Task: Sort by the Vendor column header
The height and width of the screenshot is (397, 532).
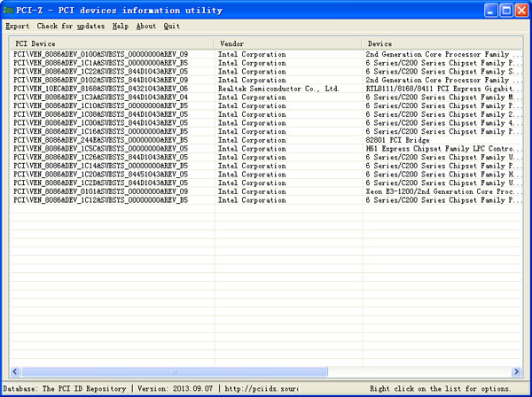Action: [x=287, y=43]
